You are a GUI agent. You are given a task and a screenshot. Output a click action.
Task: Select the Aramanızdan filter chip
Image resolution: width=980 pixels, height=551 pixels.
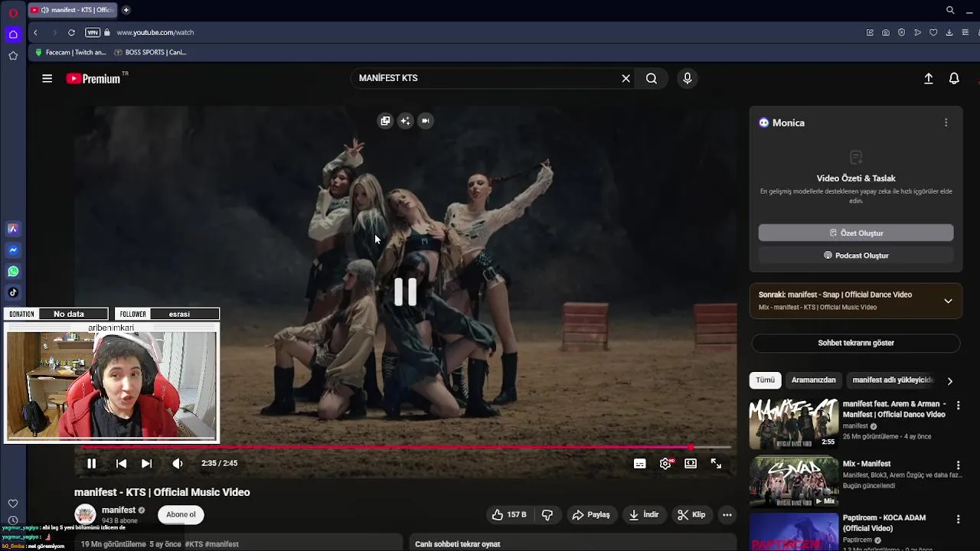[x=813, y=380]
